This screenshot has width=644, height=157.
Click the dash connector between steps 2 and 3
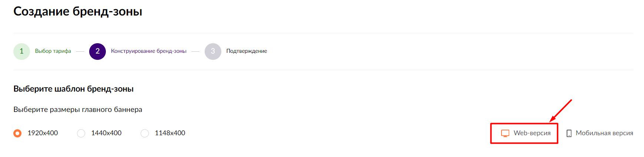click(195, 51)
